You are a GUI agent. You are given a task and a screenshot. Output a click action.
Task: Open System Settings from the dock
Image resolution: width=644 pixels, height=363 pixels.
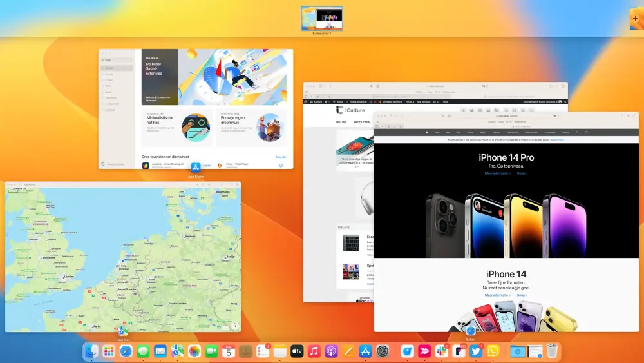click(383, 351)
